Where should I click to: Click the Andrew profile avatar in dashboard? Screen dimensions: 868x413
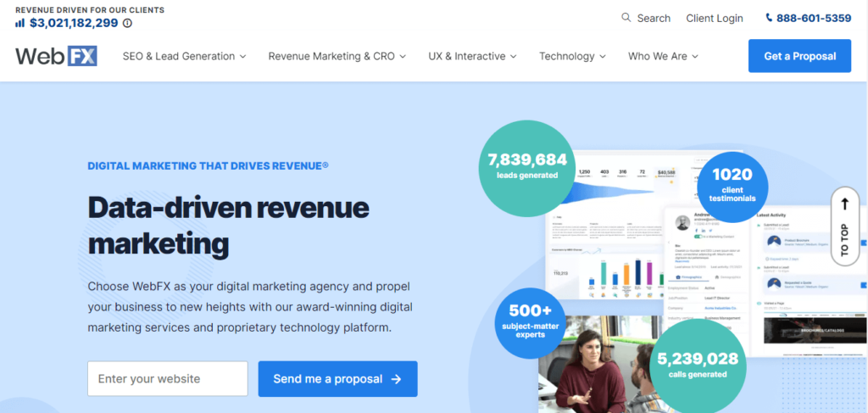tap(682, 222)
